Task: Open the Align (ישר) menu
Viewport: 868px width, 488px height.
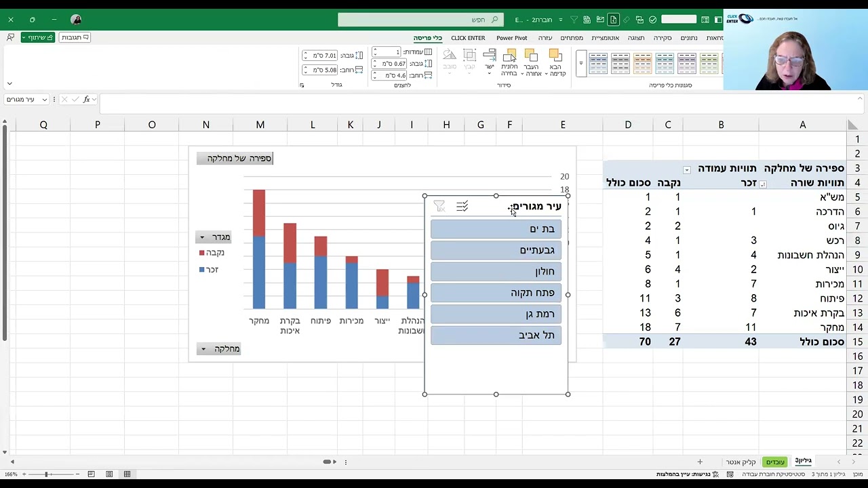Action: click(x=489, y=61)
